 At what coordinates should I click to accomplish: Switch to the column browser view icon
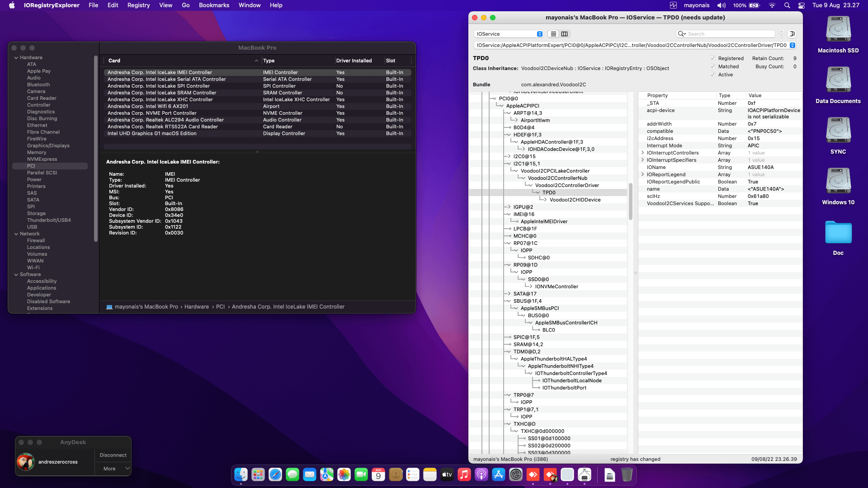click(x=565, y=34)
